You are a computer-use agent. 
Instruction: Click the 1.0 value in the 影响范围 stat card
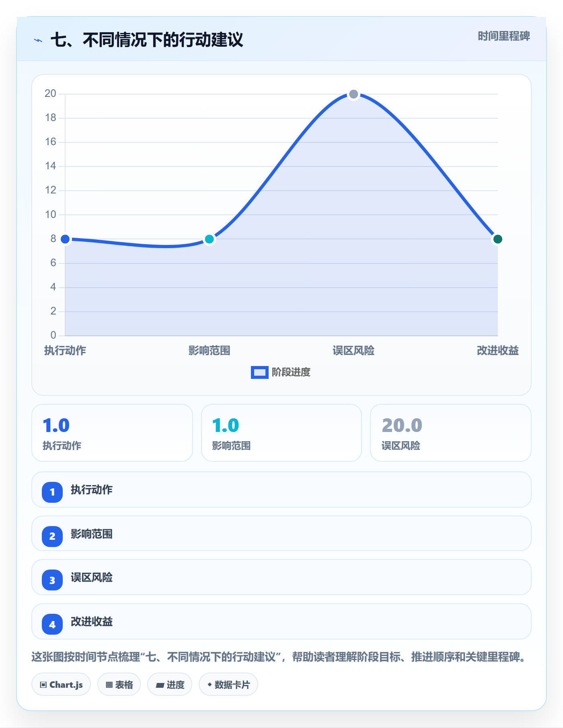click(226, 426)
